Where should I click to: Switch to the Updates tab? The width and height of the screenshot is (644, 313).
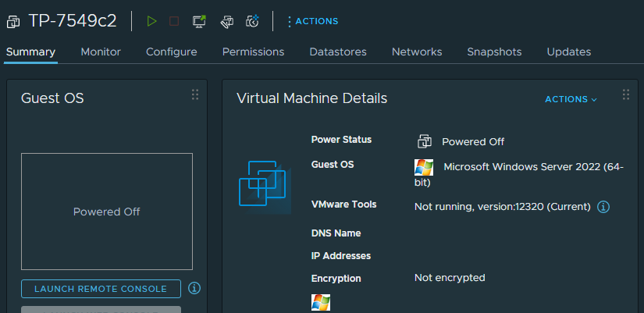tap(569, 52)
